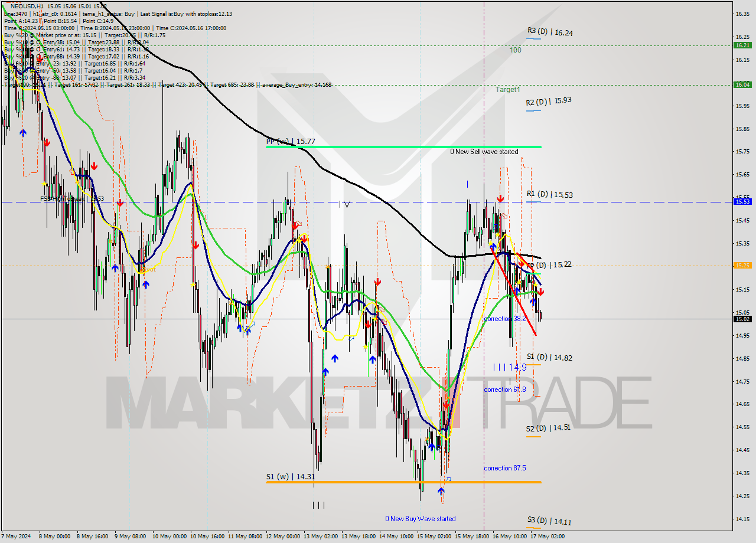This screenshot has height=543, width=756.
Task: Click the Target1 level label
Action: point(508,90)
